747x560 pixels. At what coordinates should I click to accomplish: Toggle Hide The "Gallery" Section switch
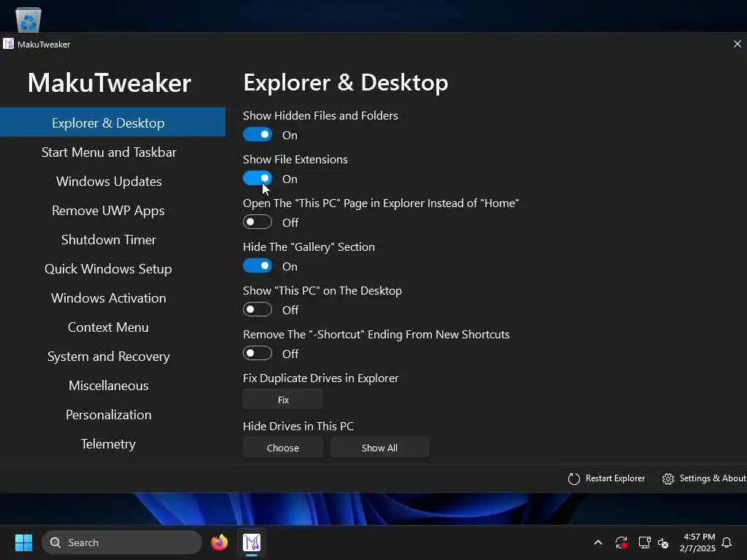coord(258,266)
